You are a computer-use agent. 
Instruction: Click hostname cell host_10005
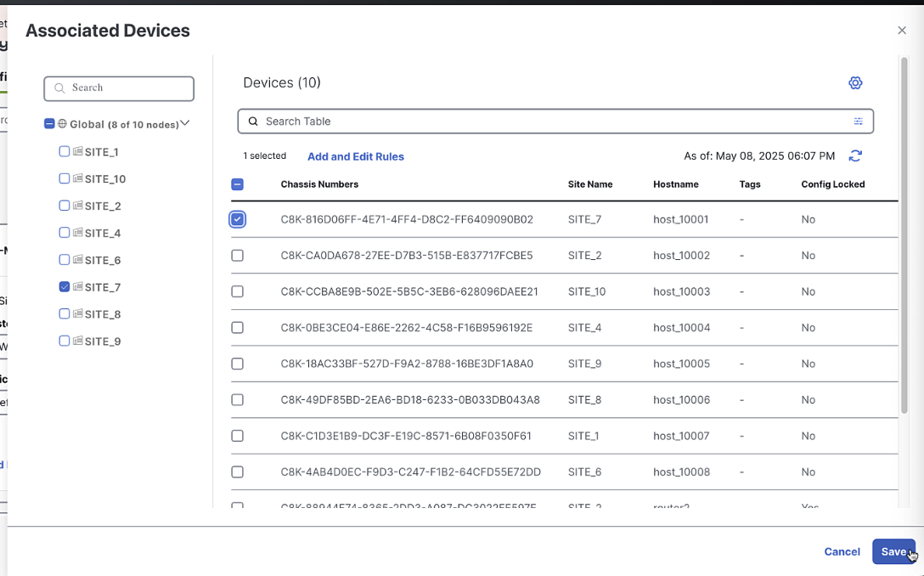coord(681,364)
